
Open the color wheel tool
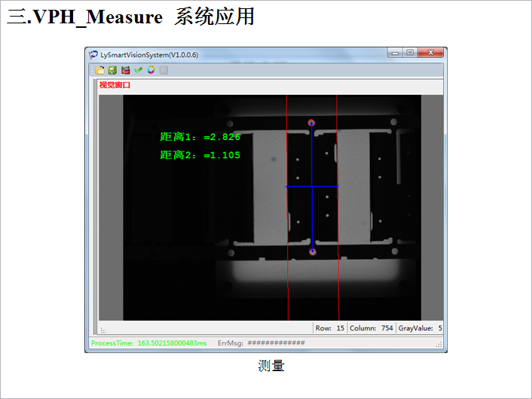[151, 70]
